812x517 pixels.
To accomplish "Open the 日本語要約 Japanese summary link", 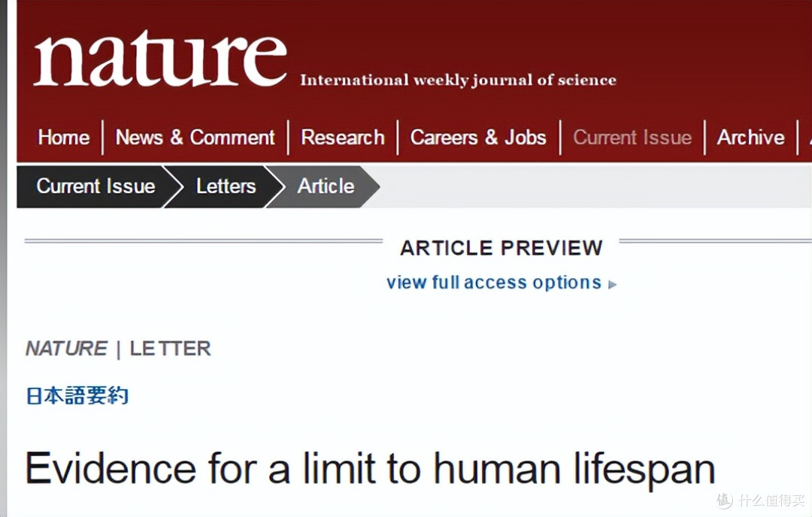I will pos(77,396).
